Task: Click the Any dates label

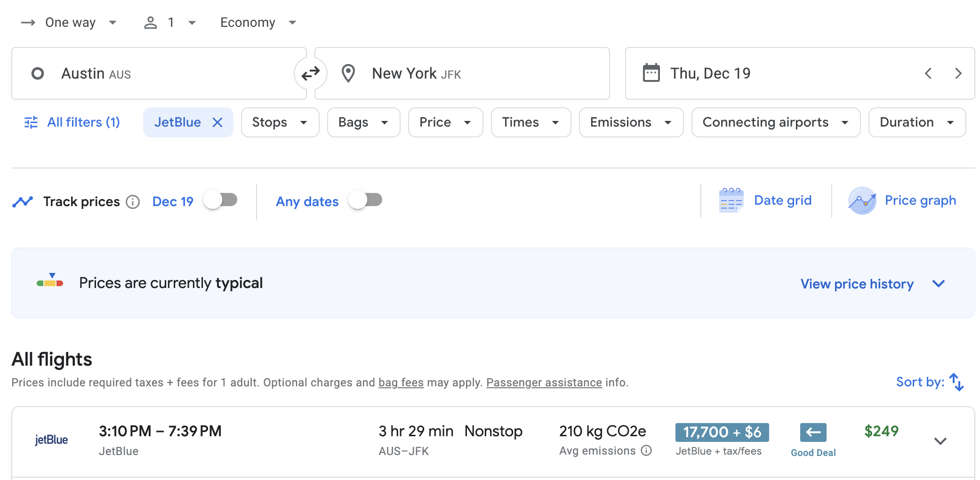Action: (307, 202)
